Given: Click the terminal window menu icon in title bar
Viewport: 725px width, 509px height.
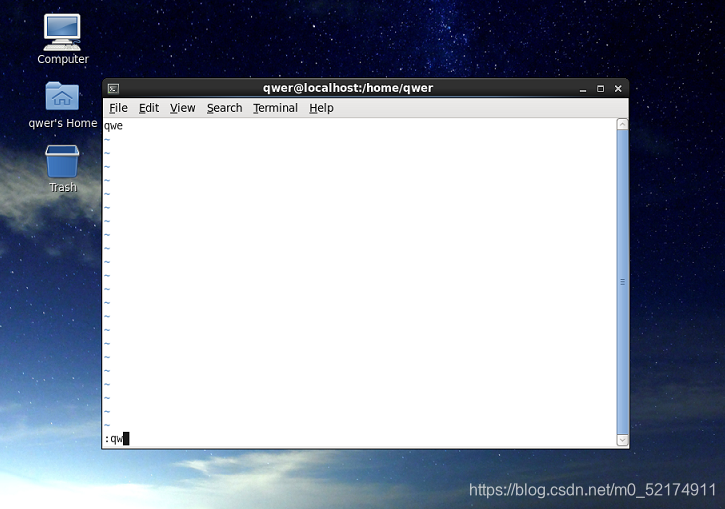Looking at the screenshot, I should 113,88.
